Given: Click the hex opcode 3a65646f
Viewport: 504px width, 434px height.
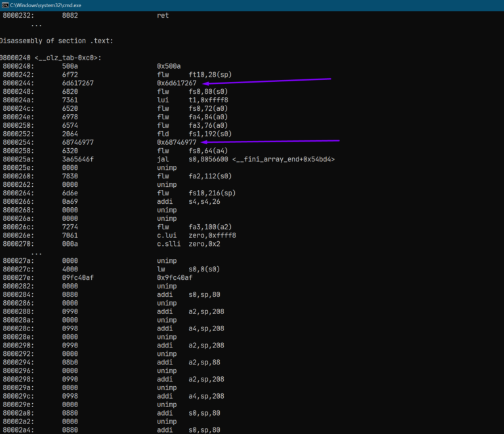Looking at the screenshot, I should pyautogui.click(x=78, y=159).
